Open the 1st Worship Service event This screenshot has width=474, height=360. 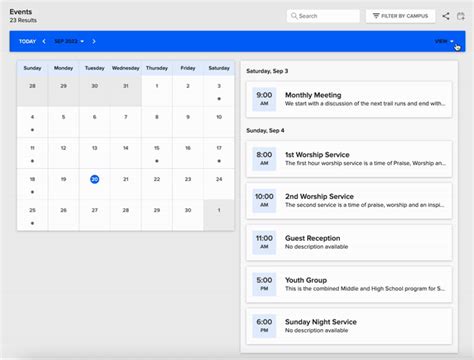pos(349,159)
